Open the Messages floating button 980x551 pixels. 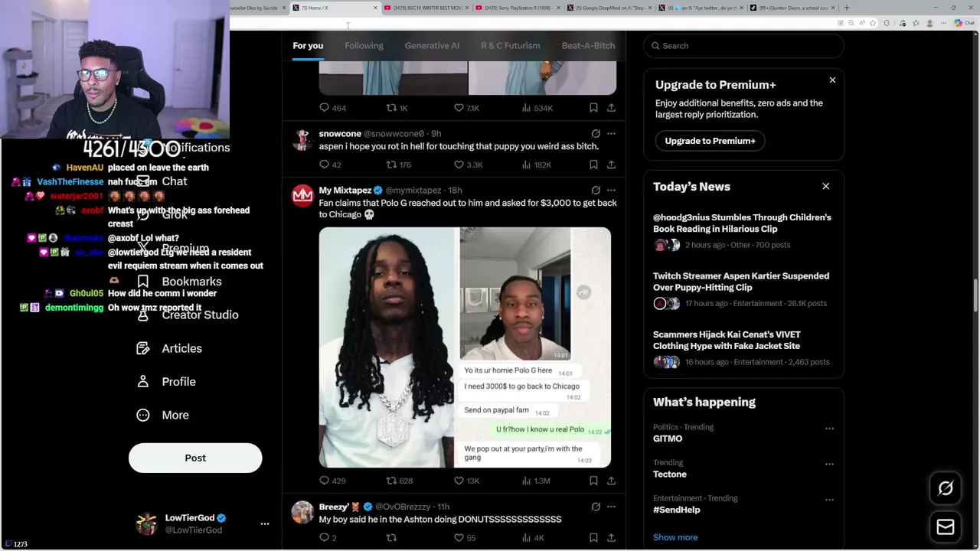tap(946, 527)
